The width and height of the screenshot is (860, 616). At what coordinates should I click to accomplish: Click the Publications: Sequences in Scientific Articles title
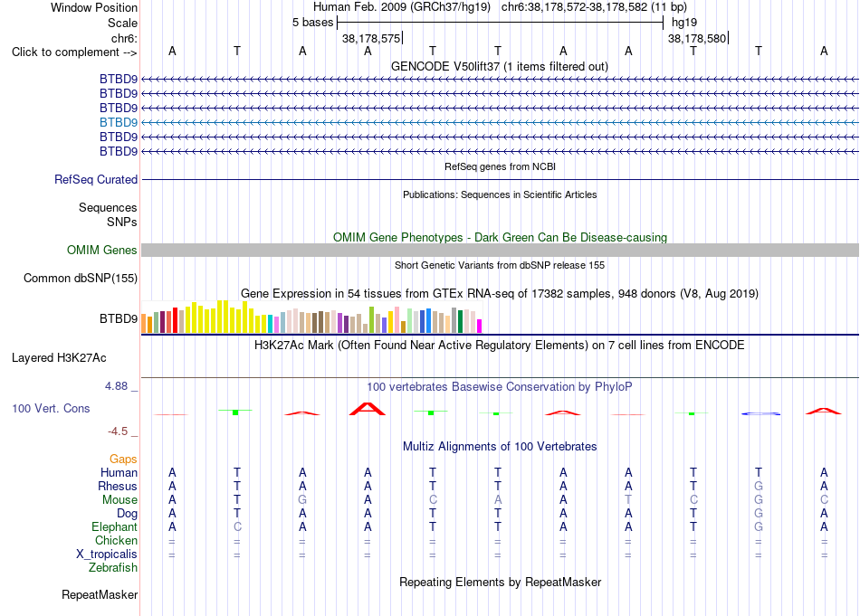500,194
